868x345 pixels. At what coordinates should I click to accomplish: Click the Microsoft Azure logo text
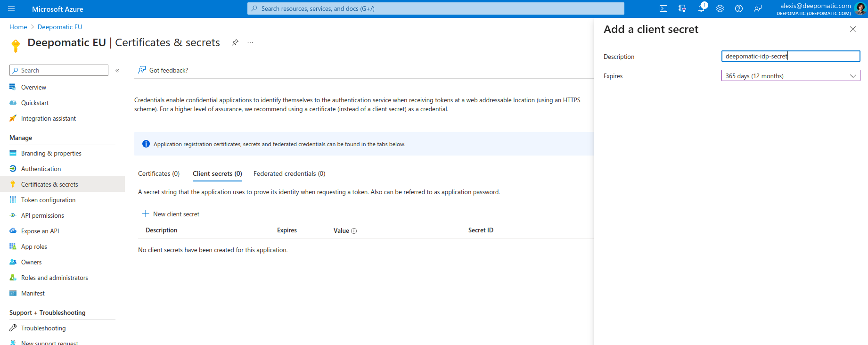point(57,9)
